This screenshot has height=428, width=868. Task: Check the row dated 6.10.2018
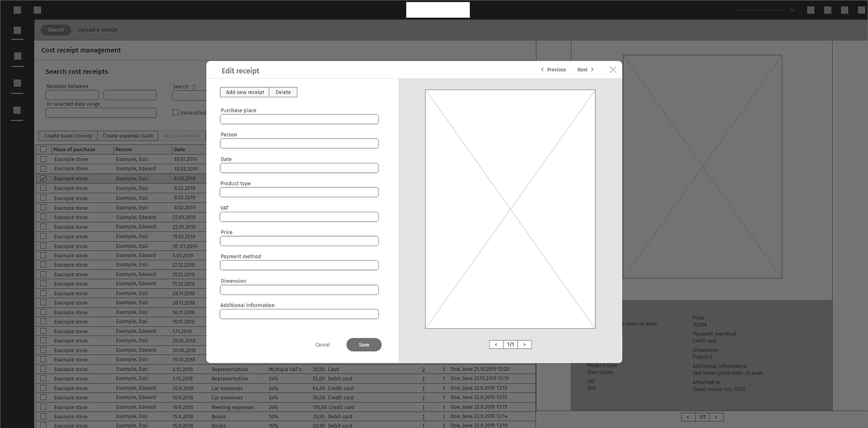pos(43,369)
